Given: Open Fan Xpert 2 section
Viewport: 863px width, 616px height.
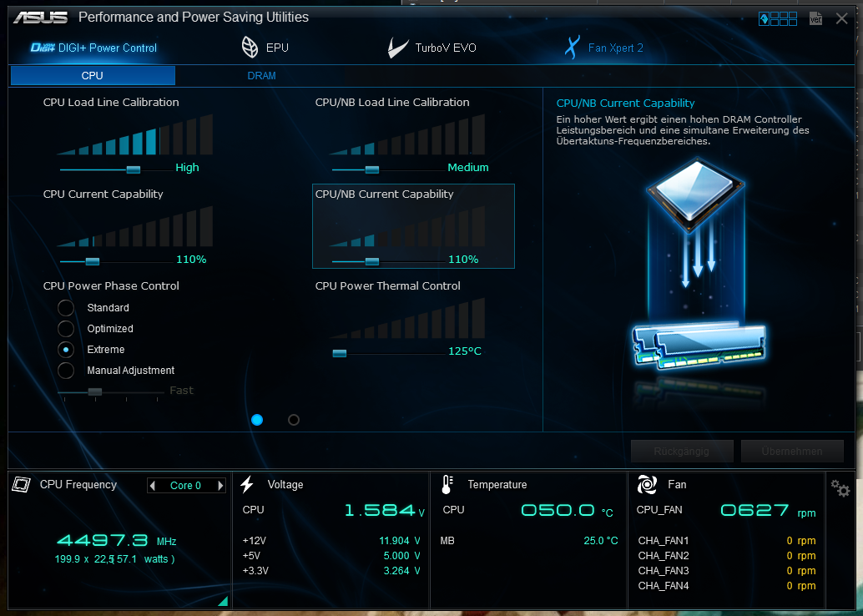Looking at the screenshot, I should [603, 48].
